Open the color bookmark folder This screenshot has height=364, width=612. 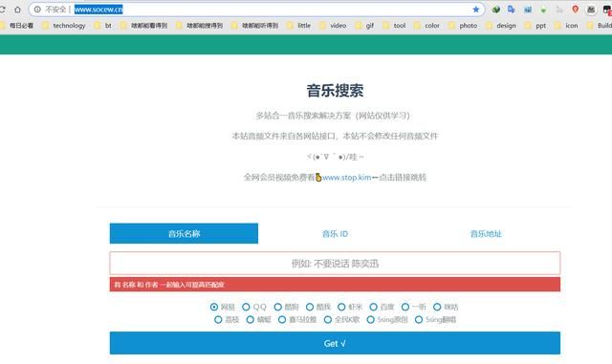pos(426,26)
